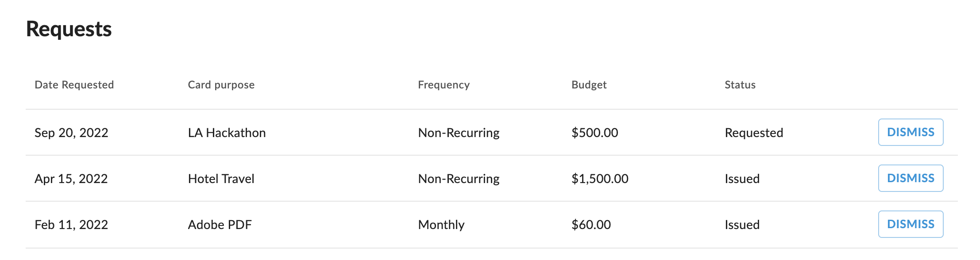Viewport: 980px width, 260px height.
Task: Click the Budget column header
Action: (589, 85)
